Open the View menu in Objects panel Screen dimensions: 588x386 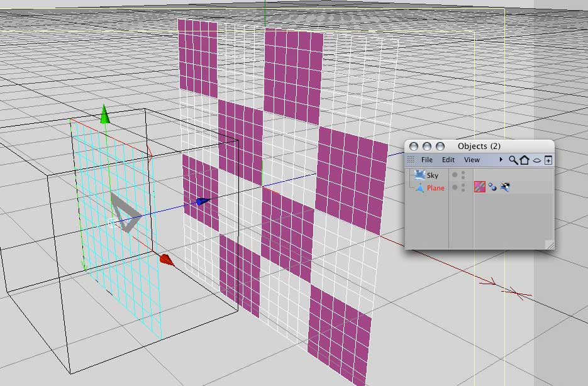pos(472,160)
